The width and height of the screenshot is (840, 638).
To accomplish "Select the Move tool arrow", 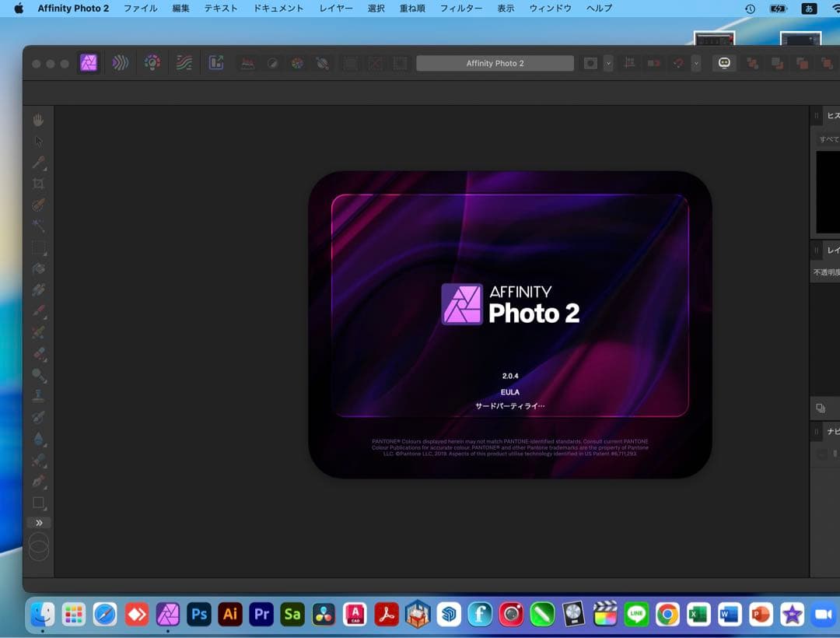I will [38, 142].
